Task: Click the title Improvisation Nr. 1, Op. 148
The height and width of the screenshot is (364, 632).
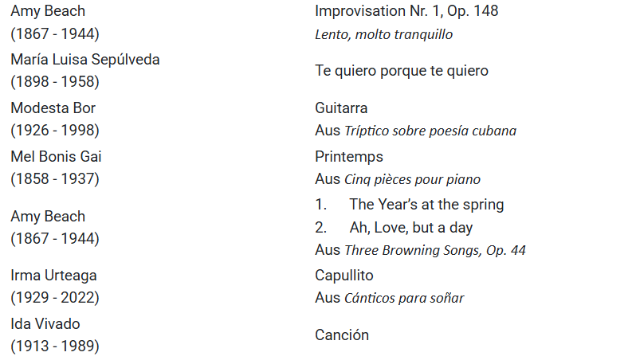Action: click(x=406, y=11)
